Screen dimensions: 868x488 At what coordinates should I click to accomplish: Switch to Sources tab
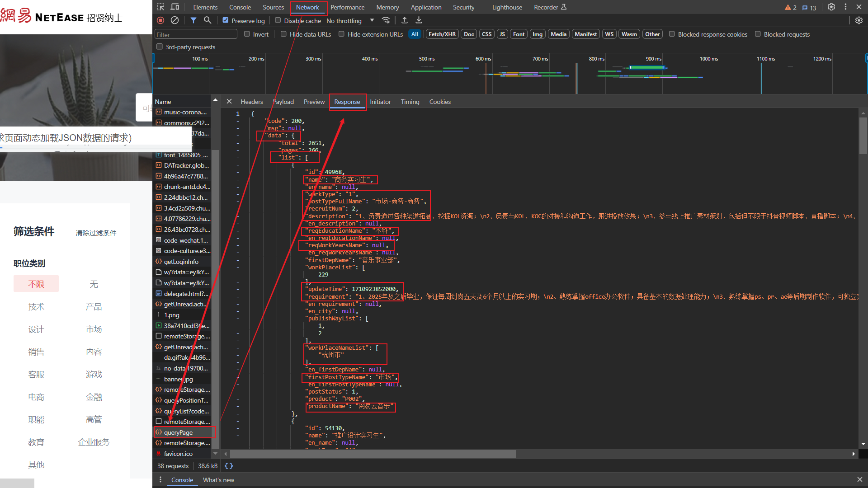274,7
